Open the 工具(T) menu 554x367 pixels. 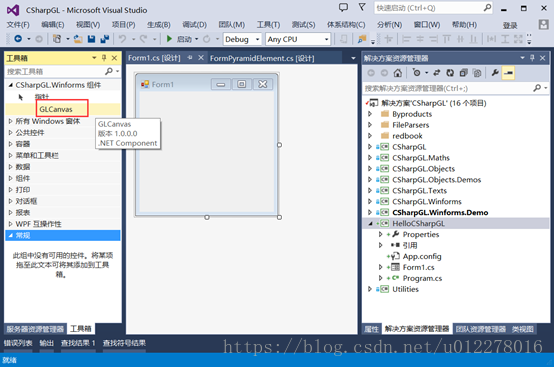[x=268, y=25]
